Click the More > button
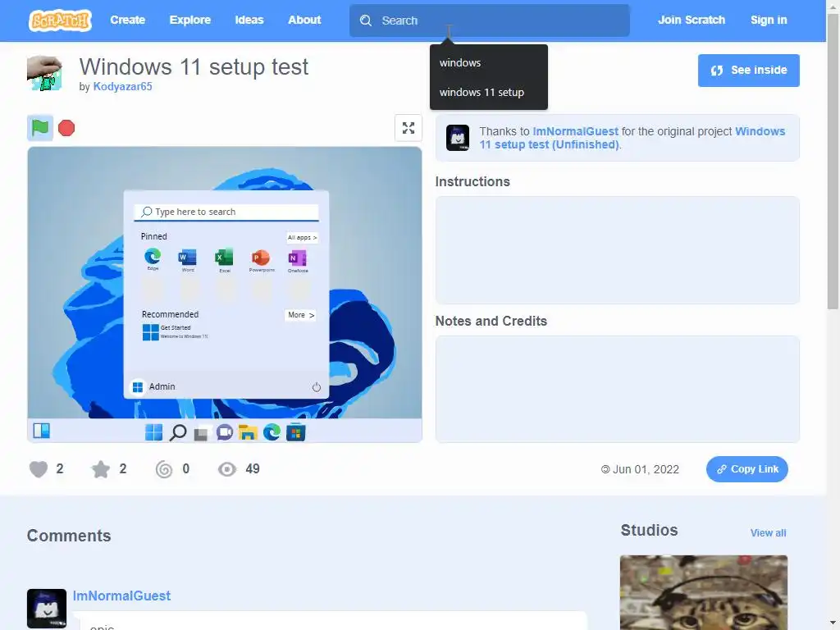 (300, 315)
